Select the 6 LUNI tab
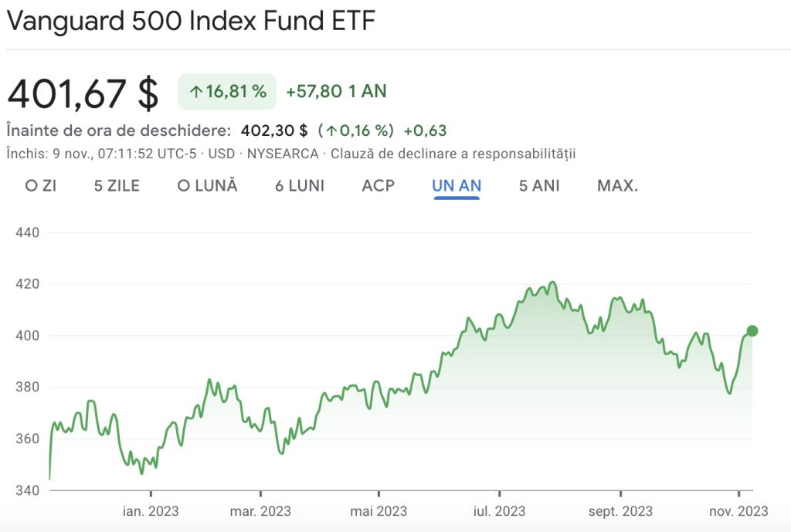Viewport: 791px width, 532px height. click(300, 186)
